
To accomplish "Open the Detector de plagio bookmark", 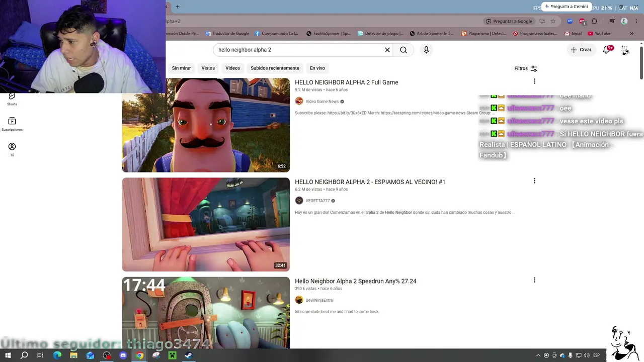I will click(x=380, y=34).
